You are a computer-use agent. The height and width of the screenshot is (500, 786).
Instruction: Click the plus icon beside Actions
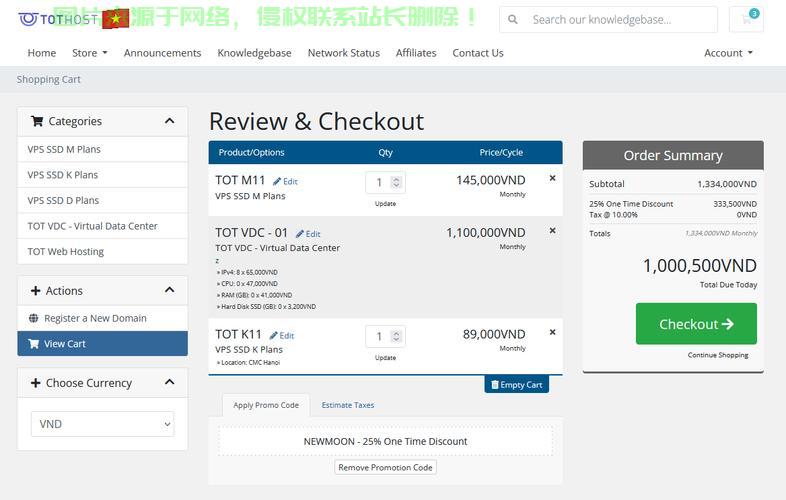point(36,291)
